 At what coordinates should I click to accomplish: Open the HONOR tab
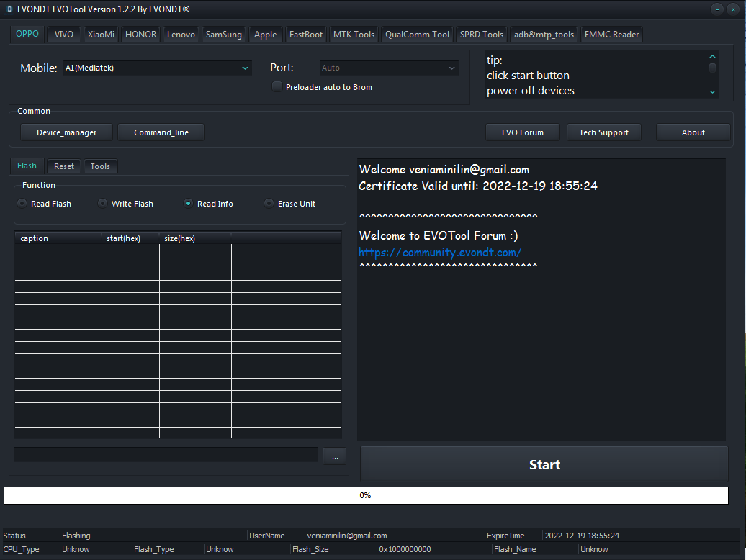point(141,35)
